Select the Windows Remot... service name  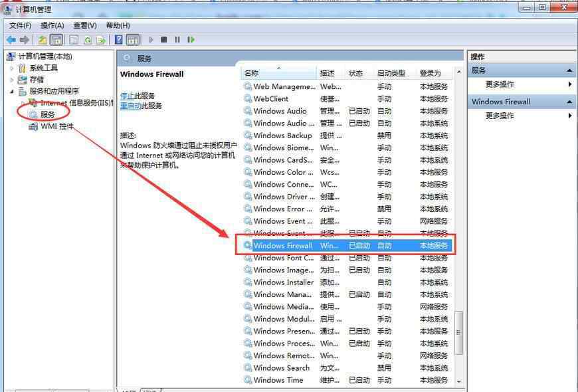pyautogui.click(x=284, y=355)
